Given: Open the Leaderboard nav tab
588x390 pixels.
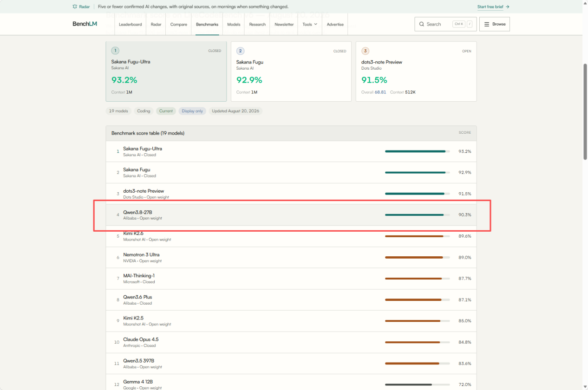Looking at the screenshot, I should pyautogui.click(x=131, y=24).
